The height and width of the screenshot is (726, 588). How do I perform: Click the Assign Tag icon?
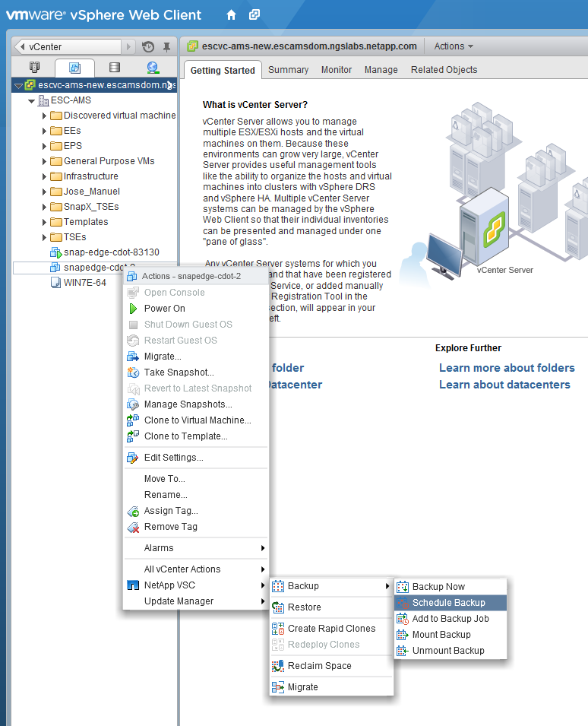(x=133, y=511)
